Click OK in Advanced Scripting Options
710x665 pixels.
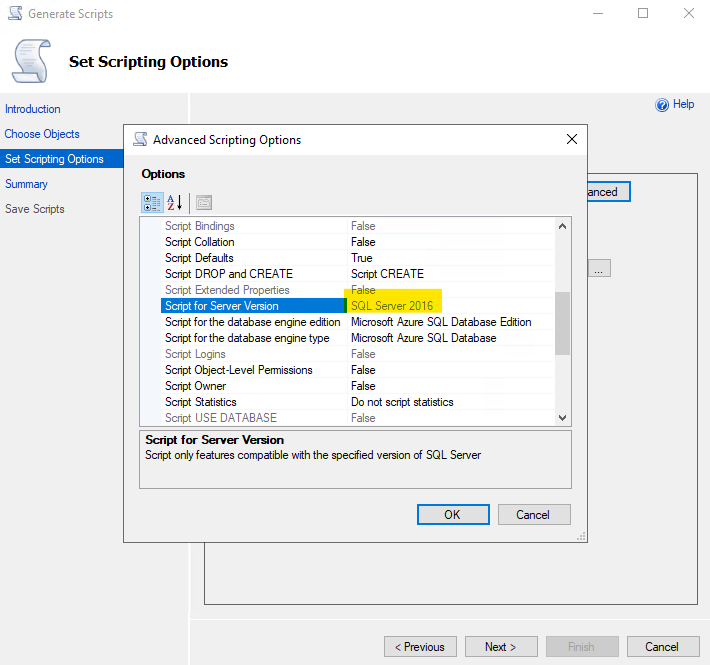coord(453,515)
